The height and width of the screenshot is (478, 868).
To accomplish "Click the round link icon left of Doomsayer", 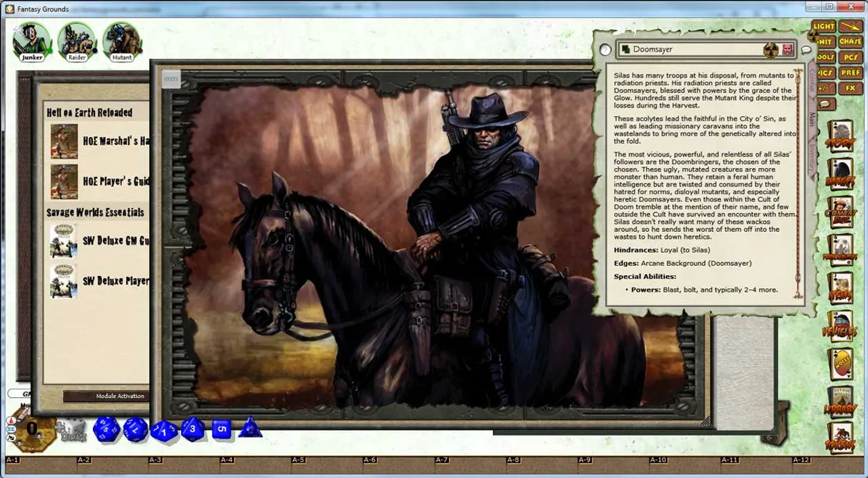I will click(605, 50).
